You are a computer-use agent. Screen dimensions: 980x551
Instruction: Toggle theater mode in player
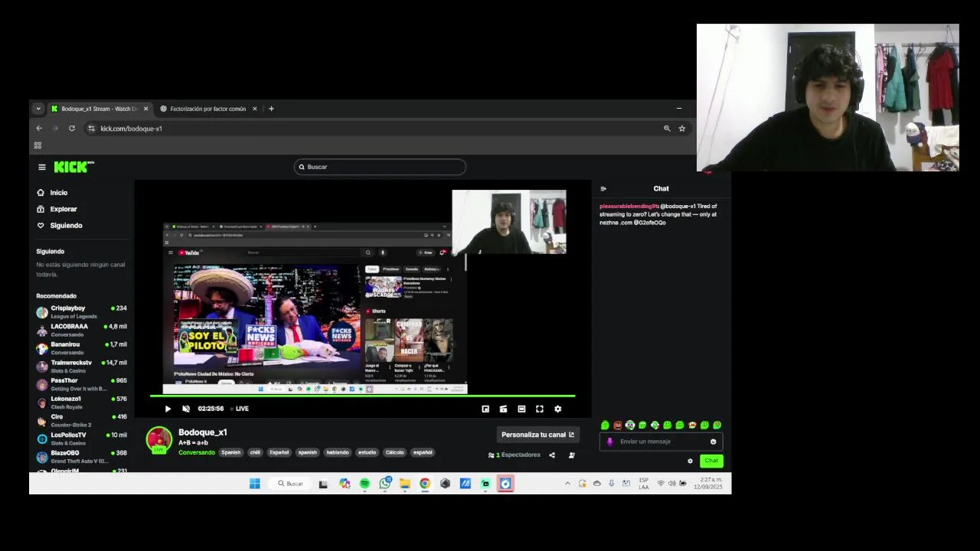click(x=521, y=409)
